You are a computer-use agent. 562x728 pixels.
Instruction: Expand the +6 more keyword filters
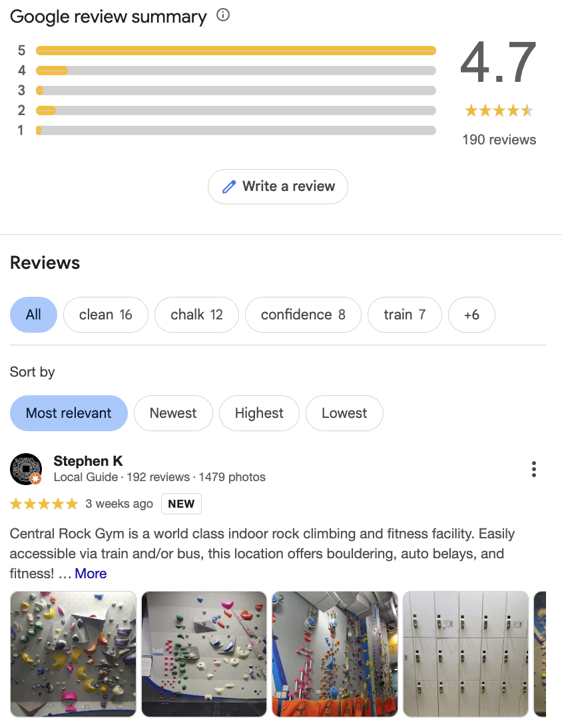point(471,315)
